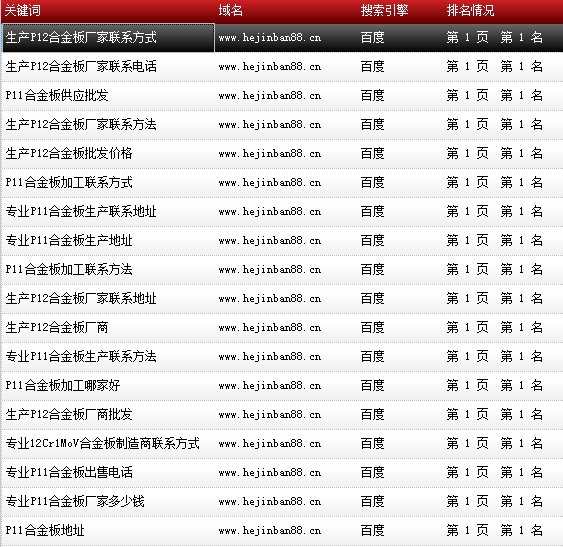Select keyword 生产P12合金板厂商批发
Screen dimensions: 563x547
click(69, 414)
